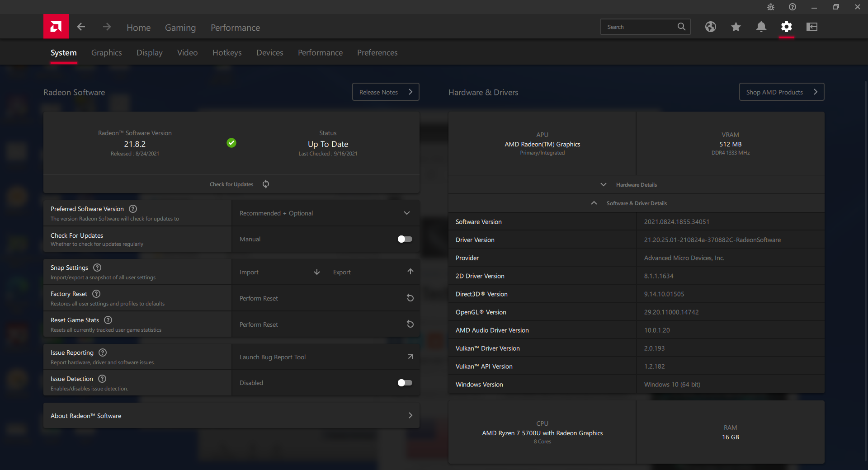
Task: Switch to the Hotkeys tab
Action: point(227,52)
